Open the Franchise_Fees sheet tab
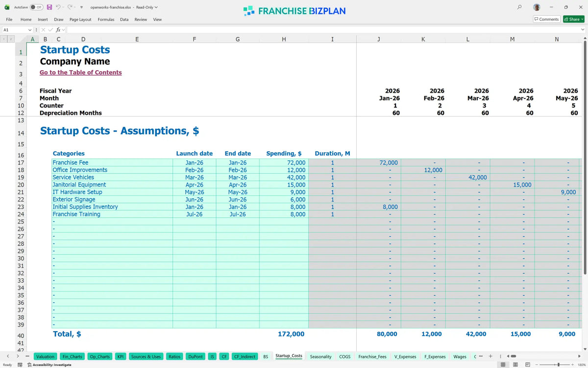This screenshot has height=368, width=588. (372, 357)
